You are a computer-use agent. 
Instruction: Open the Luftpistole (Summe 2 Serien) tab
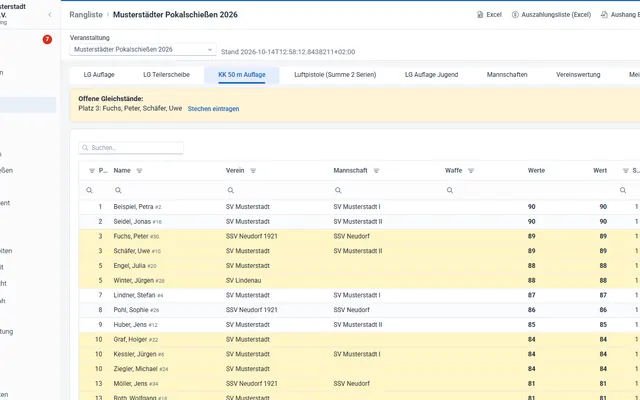point(335,75)
